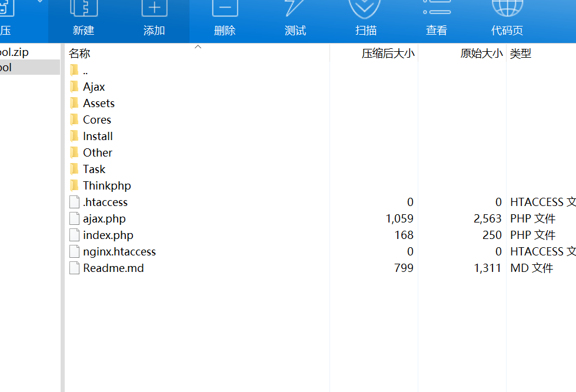Click the 删除 (Delete) toolbar icon

(x=224, y=16)
